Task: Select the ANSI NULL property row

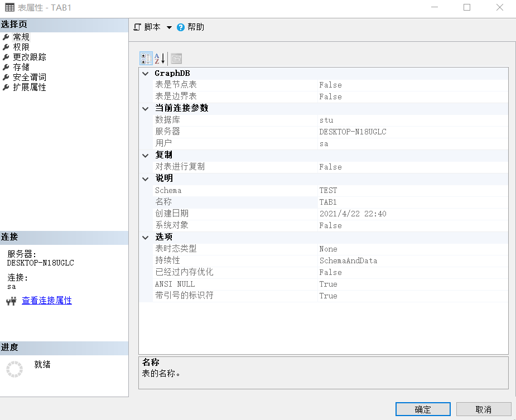Action: (x=330, y=284)
